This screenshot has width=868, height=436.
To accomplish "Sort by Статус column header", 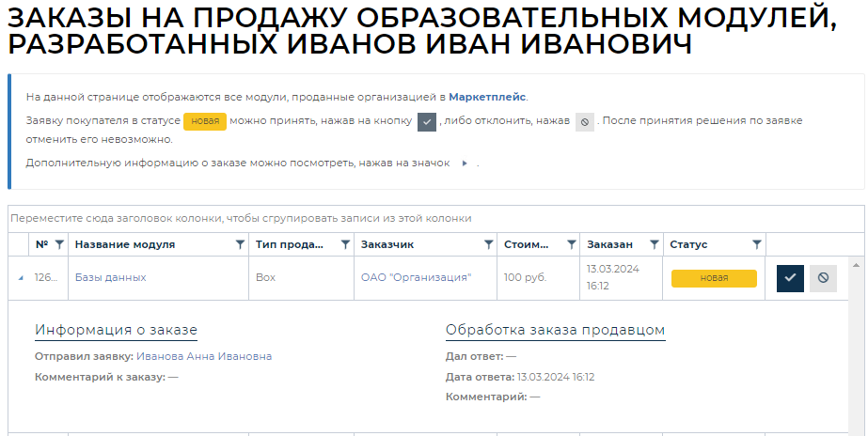I will (x=688, y=244).
